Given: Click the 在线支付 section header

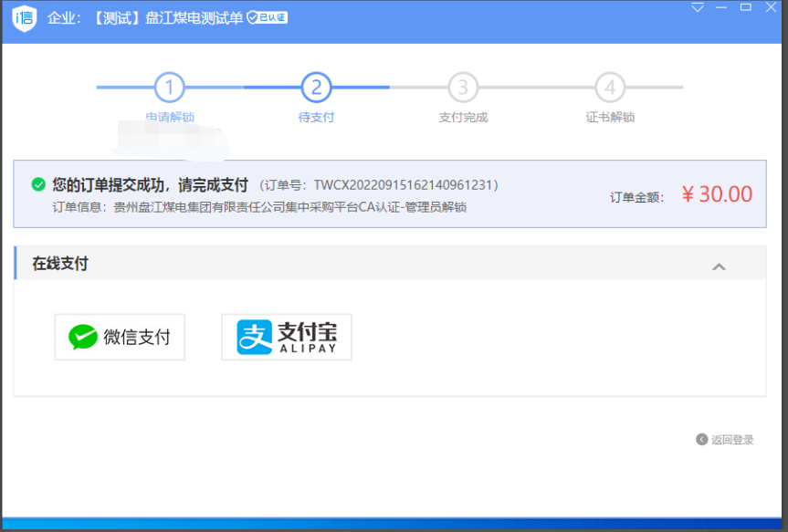Looking at the screenshot, I should (x=61, y=264).
